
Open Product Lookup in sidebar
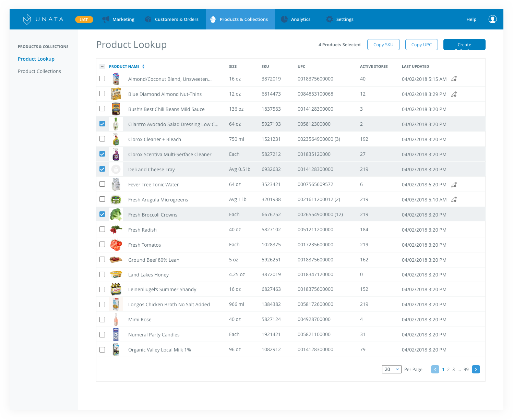click(x=36, y=59)
